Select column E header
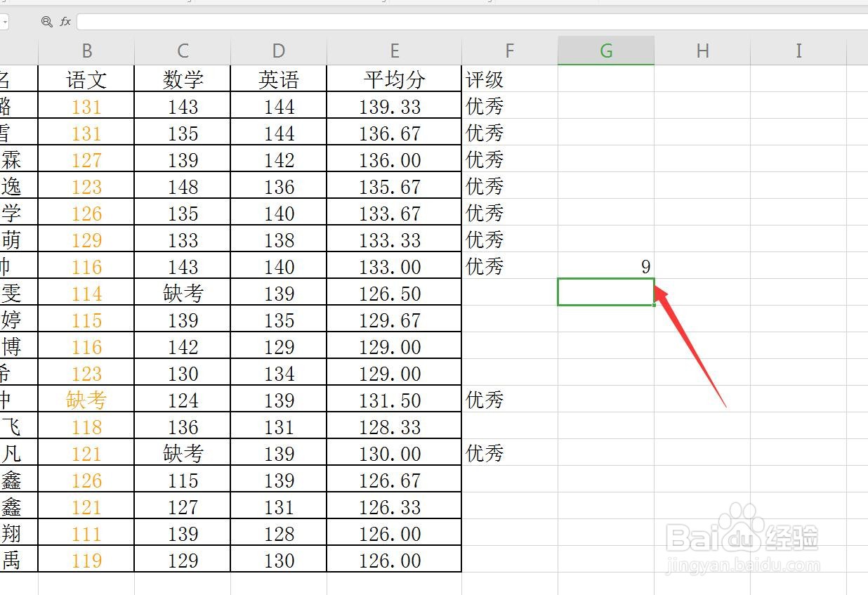 (393, 50)
